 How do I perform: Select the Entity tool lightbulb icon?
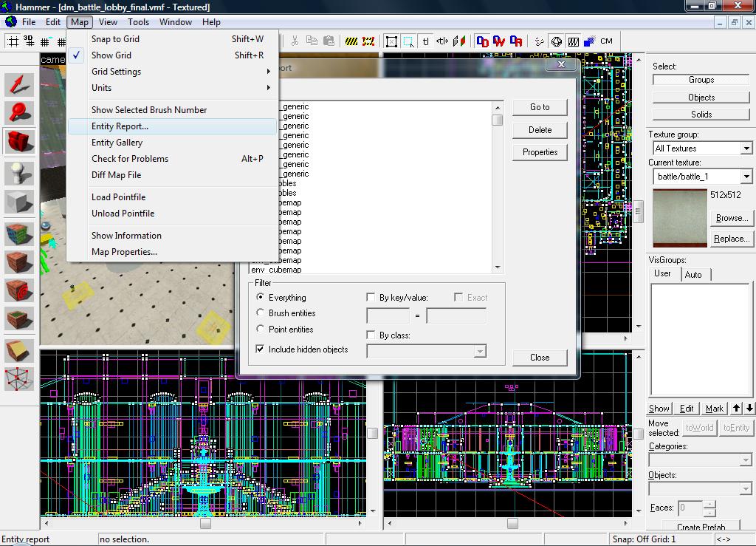[x=19, y=173]
